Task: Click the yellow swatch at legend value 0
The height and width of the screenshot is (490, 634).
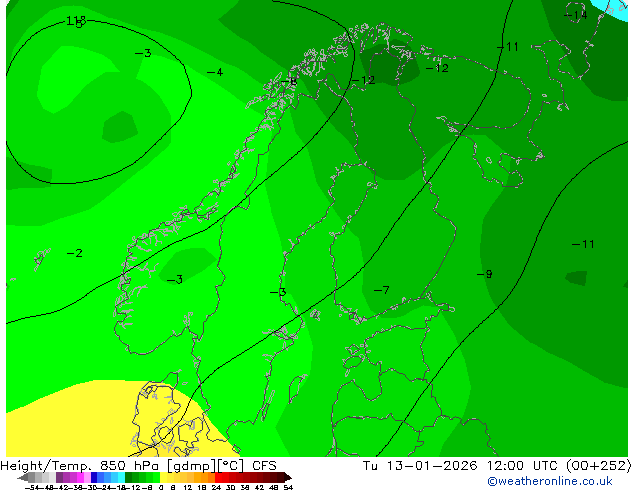Action: coord(163,477)
